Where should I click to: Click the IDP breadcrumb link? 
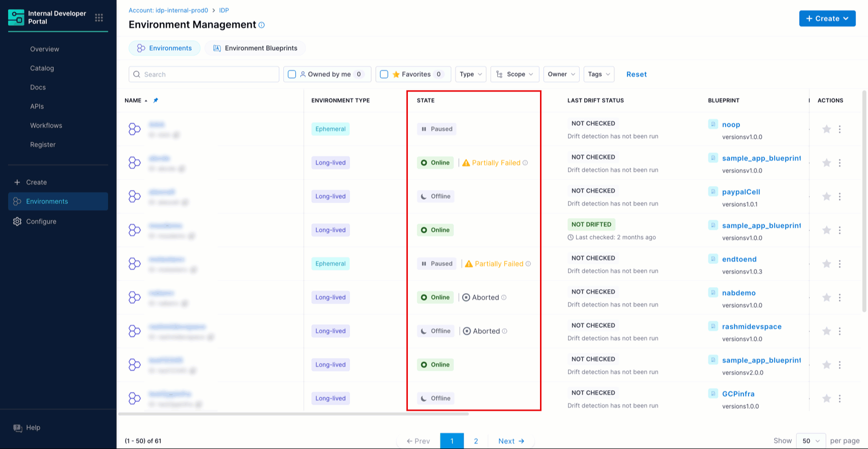[x=224, y=11]
